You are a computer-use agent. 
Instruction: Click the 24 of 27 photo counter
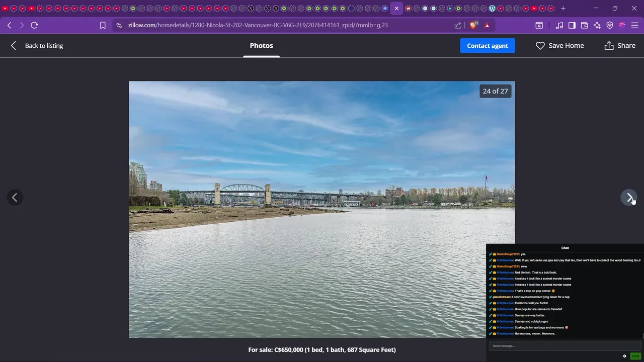pyautogui.click(x=496, y=91)
